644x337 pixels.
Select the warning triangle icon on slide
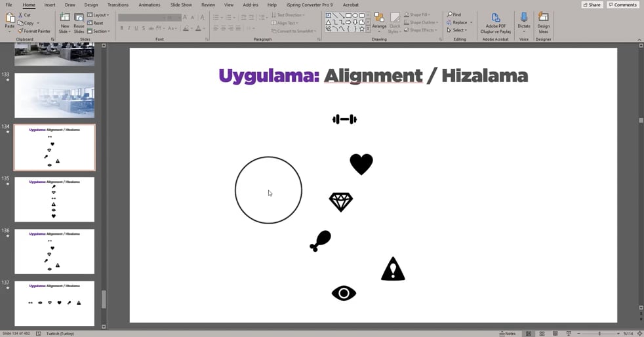[393, 269]
